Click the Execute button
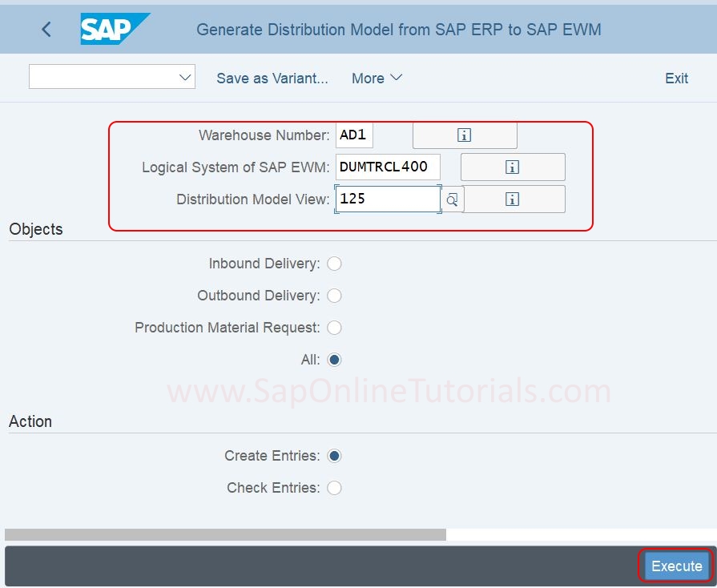The image size is (717, 588). click(677, 566)
